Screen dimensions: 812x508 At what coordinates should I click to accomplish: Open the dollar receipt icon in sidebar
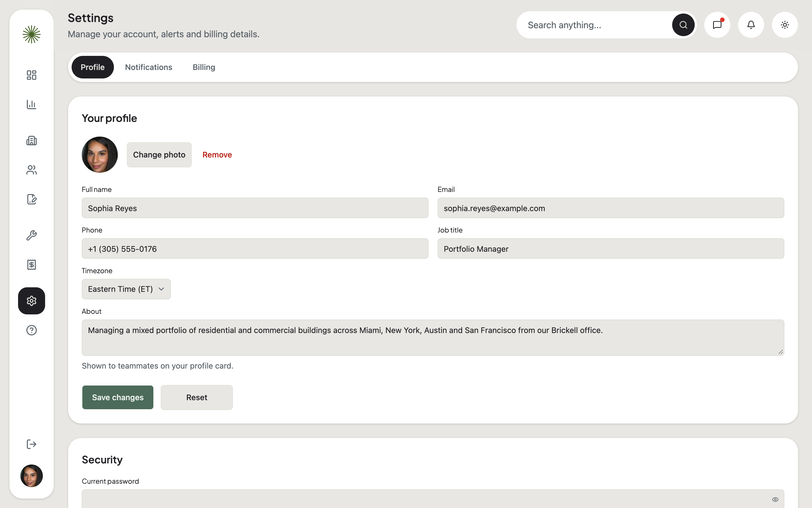[32, 265]
